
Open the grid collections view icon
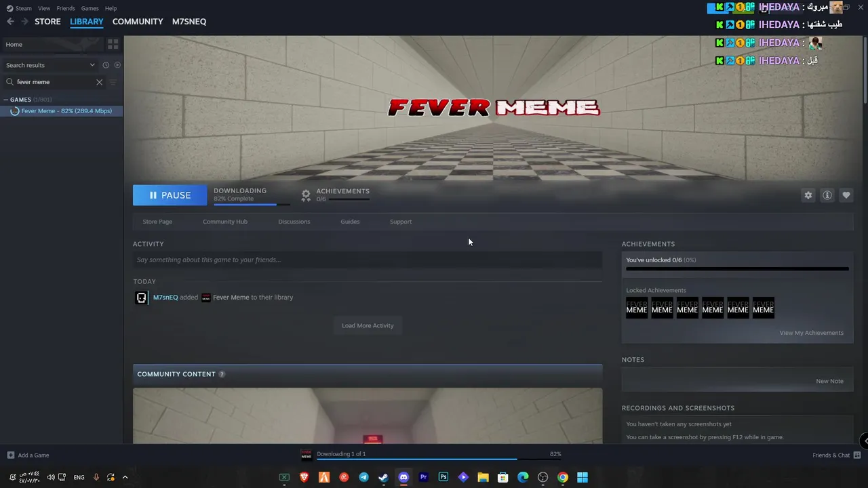[x=113, y=44]
